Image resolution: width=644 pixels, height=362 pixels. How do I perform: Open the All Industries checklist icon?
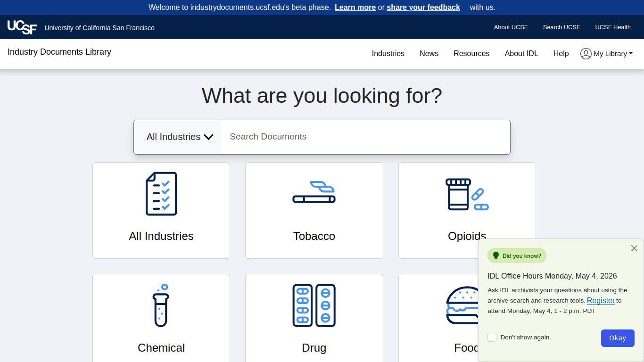click(161, 194)
